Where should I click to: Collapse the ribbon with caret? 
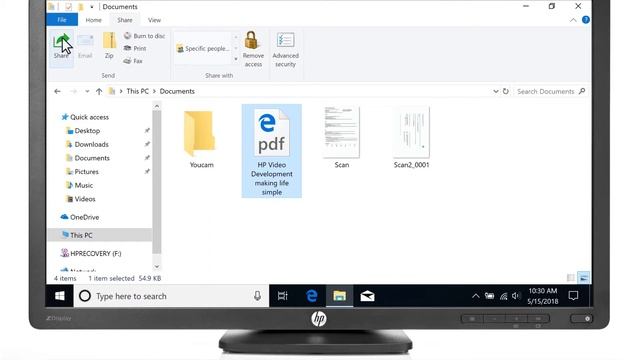pyautogui.click(x=573, y=20)
